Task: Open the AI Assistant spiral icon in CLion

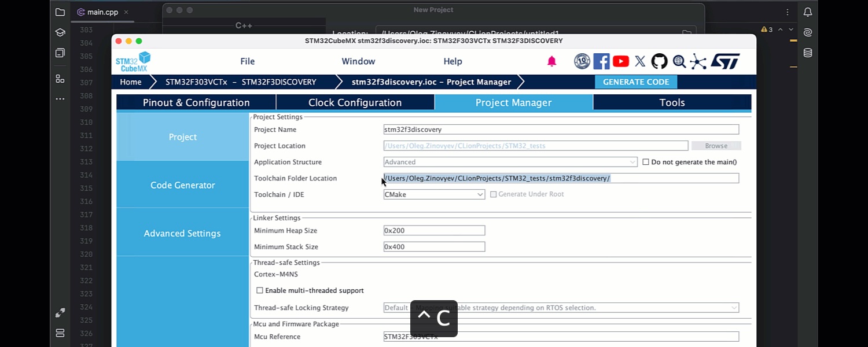Action: click(808, 32)
